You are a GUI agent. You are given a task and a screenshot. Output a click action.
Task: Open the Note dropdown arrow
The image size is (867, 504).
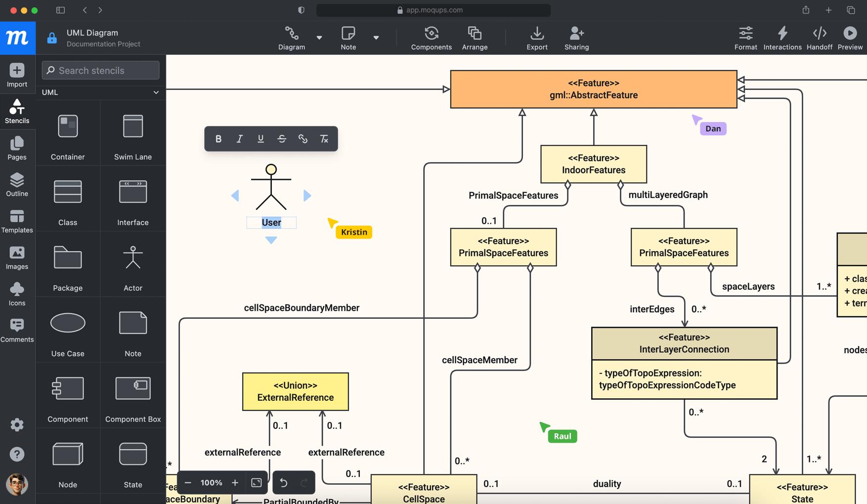(x=377, y=38)
